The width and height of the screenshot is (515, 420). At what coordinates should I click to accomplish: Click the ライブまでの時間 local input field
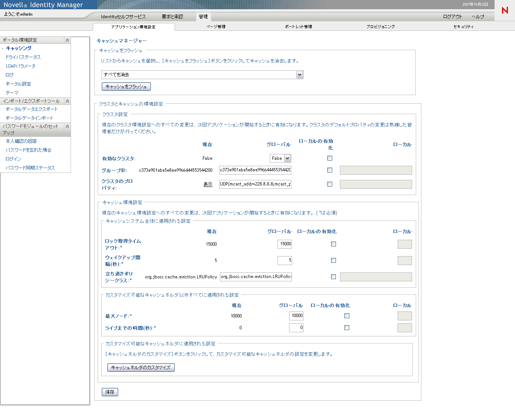(x=405, y=328)
